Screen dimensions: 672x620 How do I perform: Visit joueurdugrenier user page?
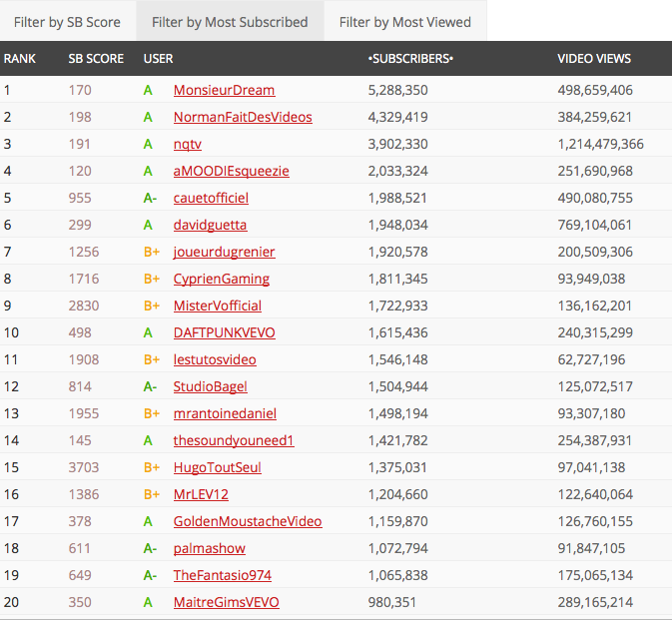(x=224, y=252)
